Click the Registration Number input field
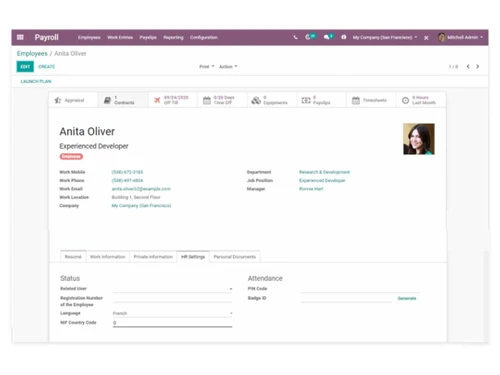 tap(172, 298)
